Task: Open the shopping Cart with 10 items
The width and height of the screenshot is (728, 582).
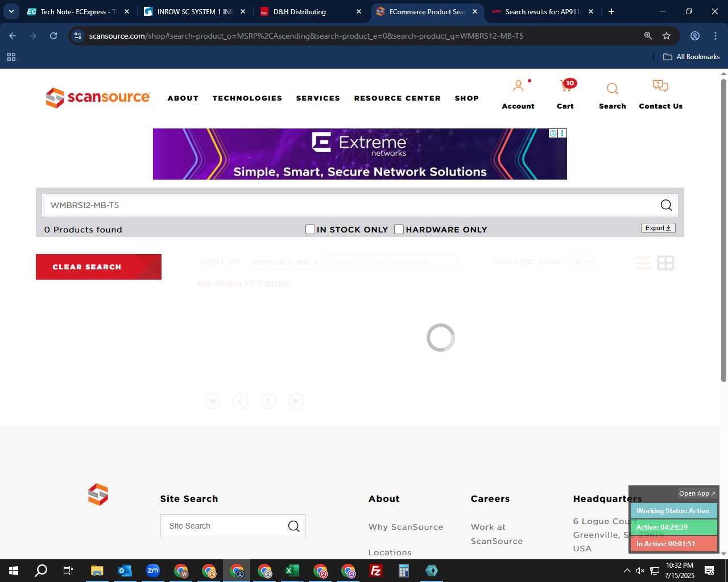Action: pos(568,86)
